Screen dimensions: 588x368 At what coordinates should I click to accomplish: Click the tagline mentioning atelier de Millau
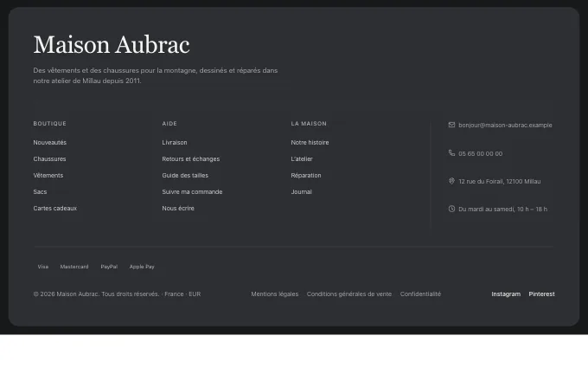156,75
